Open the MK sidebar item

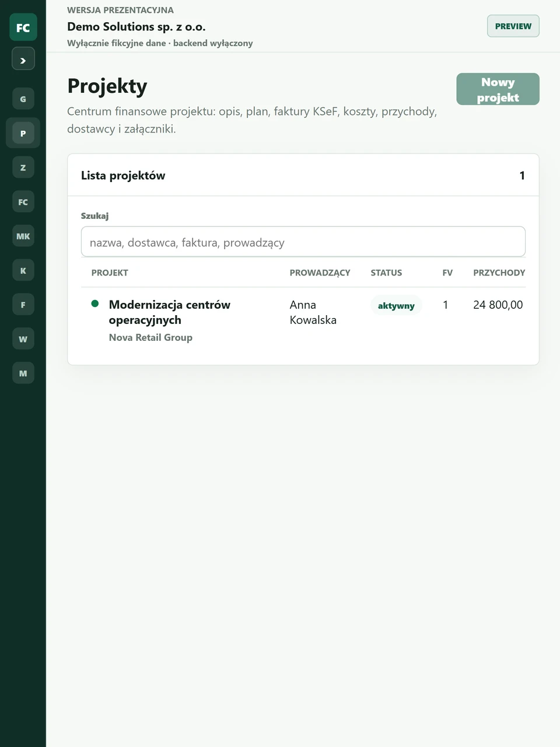[23, 236]
